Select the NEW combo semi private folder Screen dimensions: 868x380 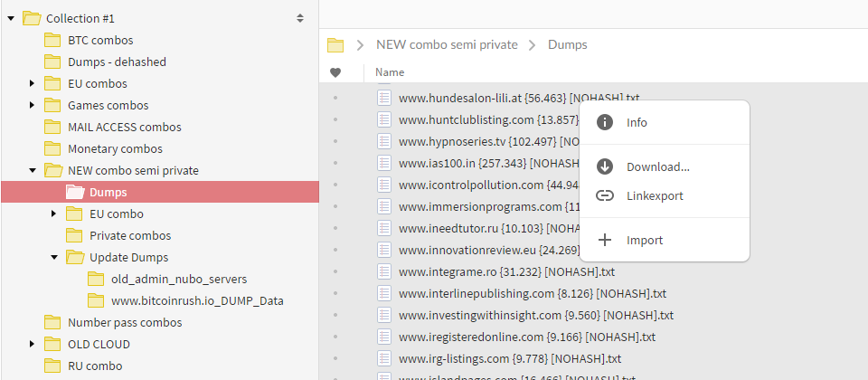click(133, 171)
